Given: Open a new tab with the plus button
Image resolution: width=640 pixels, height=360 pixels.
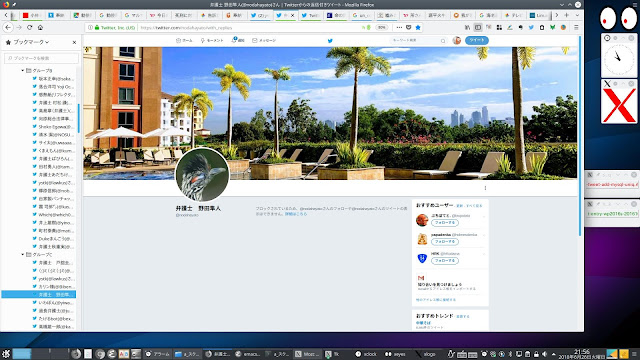Looking at the screenshot, I should pyautogui.click(x=567, y=15).
